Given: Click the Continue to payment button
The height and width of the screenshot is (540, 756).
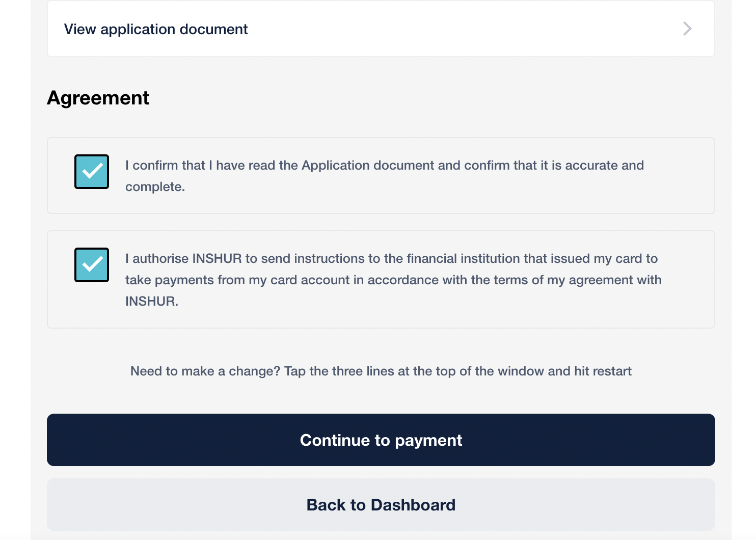Looking at the screenshot, I should (381, 440).
